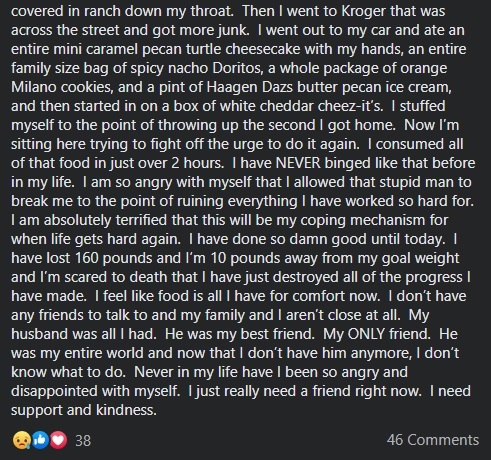Click the words Haagen Dazs in the post
The image size is (491, 460).
coord(250,87)
